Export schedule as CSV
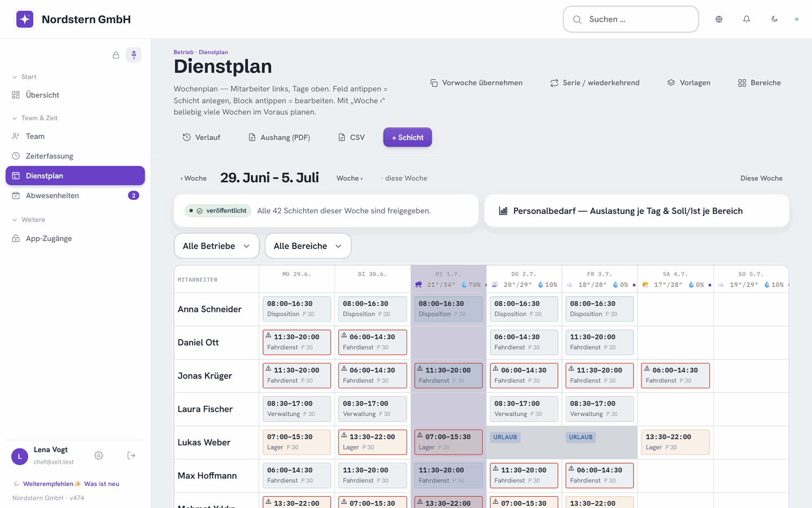 [x=351, y=138]
